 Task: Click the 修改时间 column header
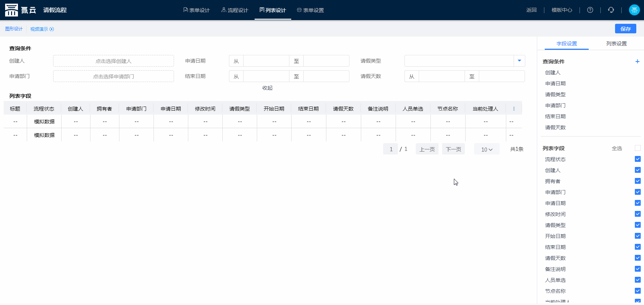point(205,109)
